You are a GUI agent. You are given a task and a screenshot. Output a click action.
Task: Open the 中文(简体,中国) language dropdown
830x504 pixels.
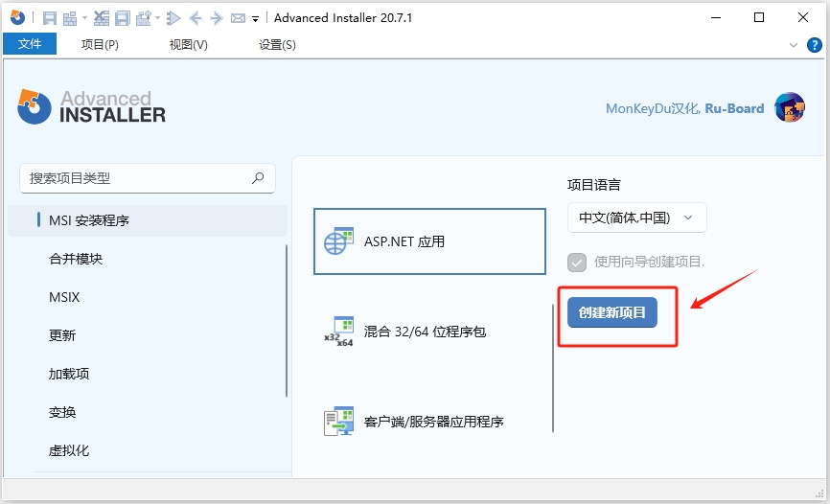[636, 218]
